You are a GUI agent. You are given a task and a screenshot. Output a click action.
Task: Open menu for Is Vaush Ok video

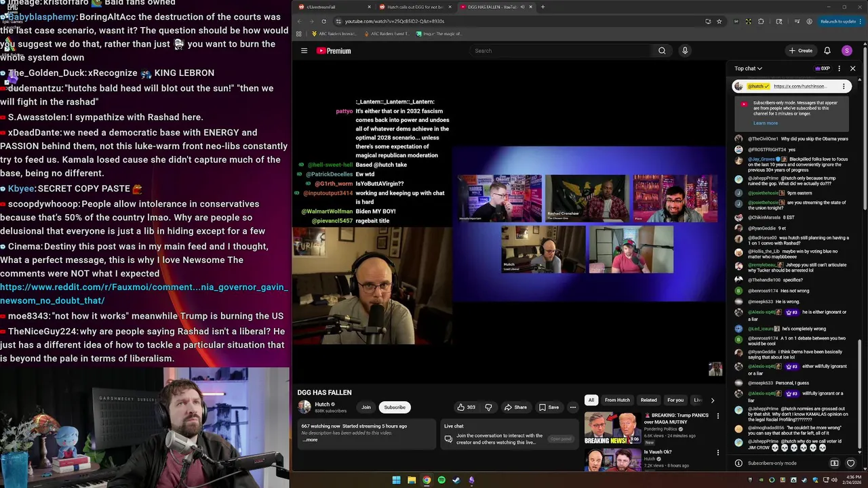click(718, 453)
